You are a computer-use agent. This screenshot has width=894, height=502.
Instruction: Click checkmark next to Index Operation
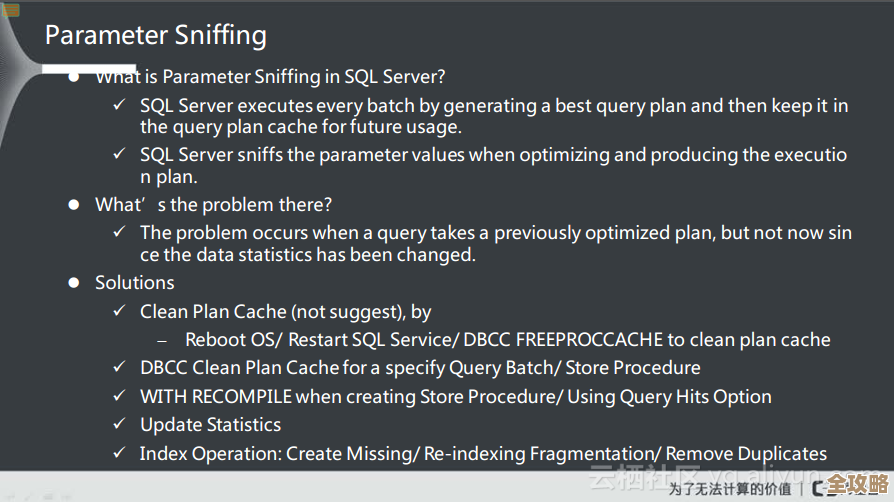coord(119,454)
